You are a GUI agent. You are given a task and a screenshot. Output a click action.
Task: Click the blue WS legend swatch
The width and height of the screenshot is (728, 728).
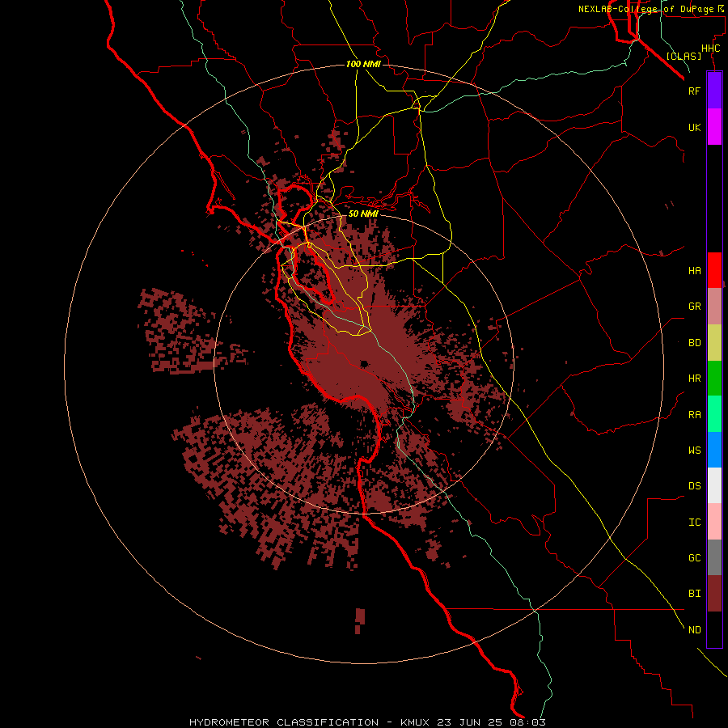click(714, 450)
